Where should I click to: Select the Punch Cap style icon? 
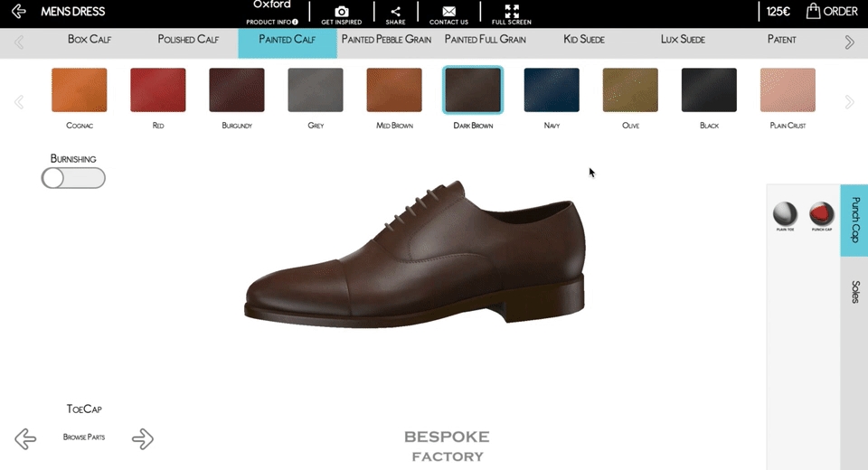coord(821,214)
